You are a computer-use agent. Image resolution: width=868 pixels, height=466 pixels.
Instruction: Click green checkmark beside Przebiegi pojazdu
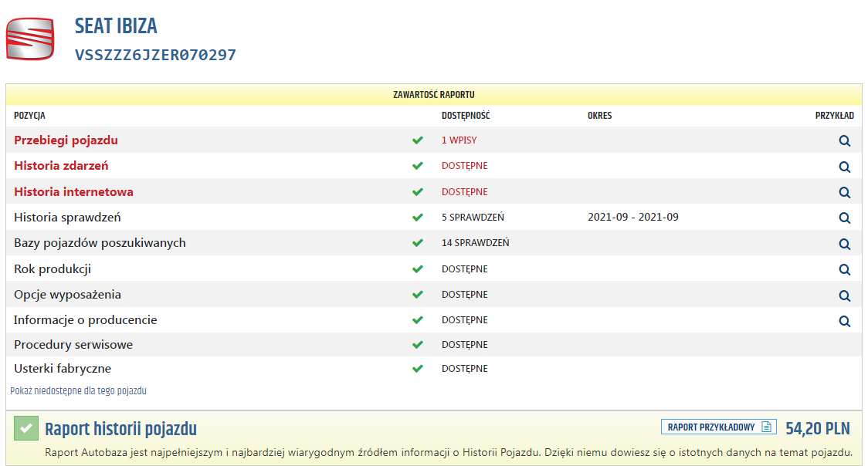pos(418,140)
